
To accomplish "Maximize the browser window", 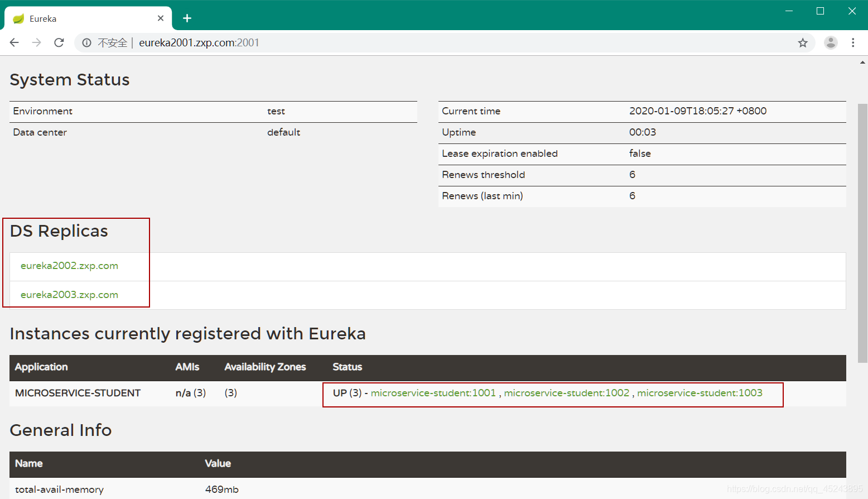I will click(x=820, y=11).
